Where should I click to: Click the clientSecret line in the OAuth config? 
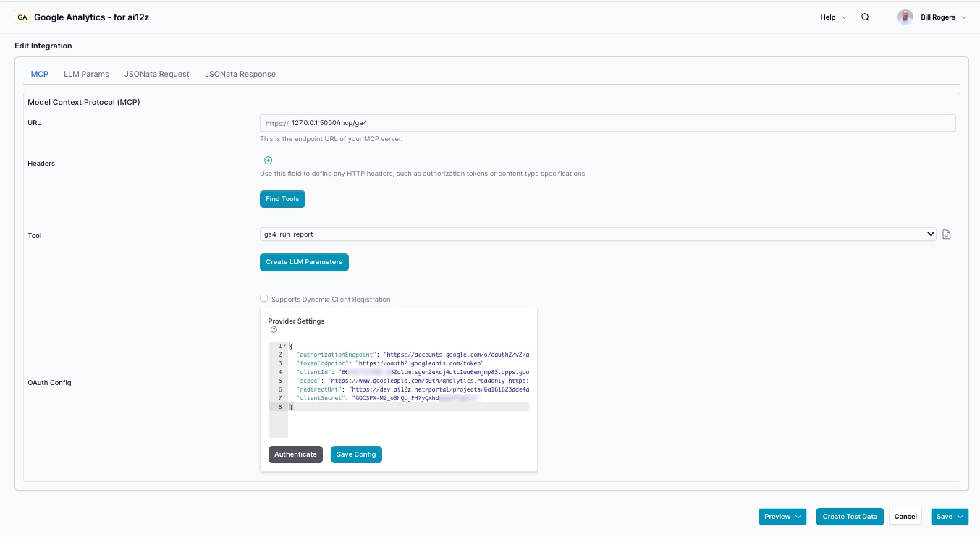(x=409, y=398)
